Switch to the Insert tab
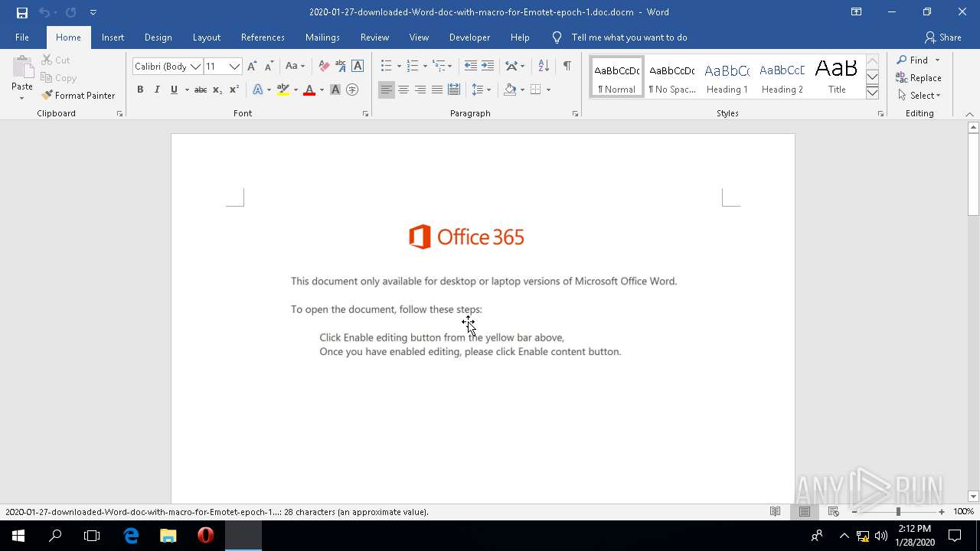 pyautogui.click(x=113, y=37)
